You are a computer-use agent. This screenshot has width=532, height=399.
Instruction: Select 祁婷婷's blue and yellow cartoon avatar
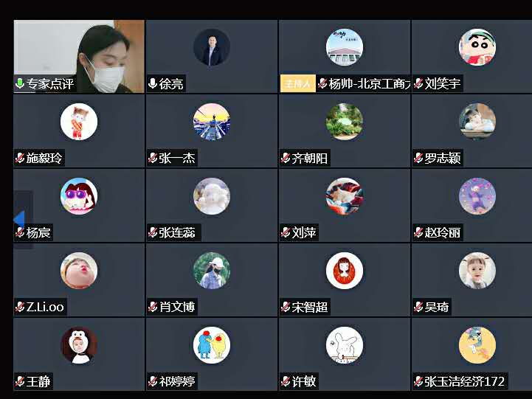[x=212, y=345]
